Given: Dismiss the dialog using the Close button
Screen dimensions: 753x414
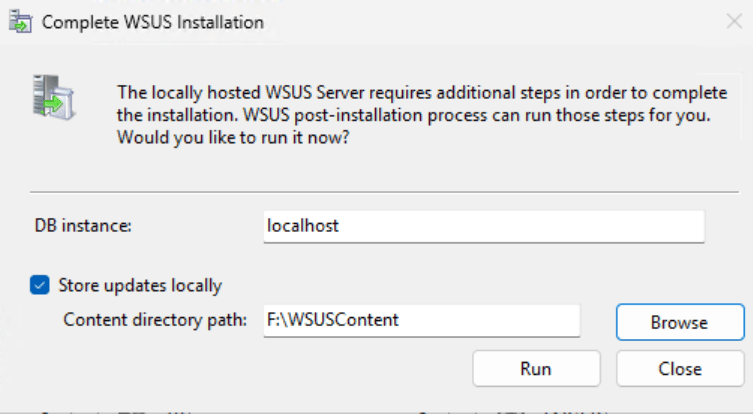Looking at the screenshot, I should click(x=680, y=368).
